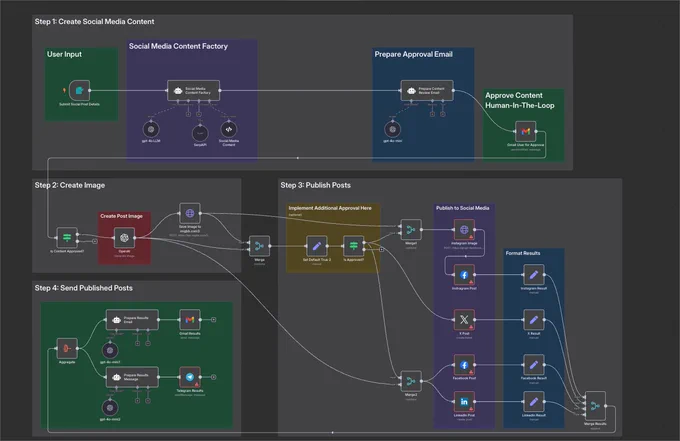This screenshot has width=680, height=441.
Task: Select the Is Content Approved? node
Action: pos(67,238)
